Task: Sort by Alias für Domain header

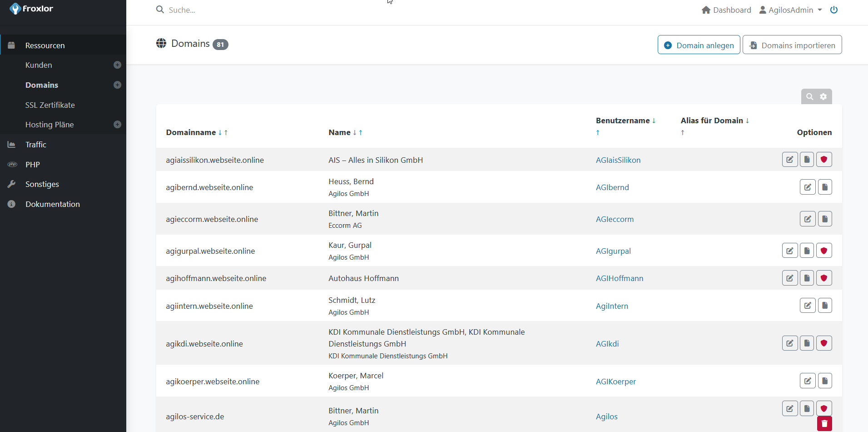Action: point(712,121)
